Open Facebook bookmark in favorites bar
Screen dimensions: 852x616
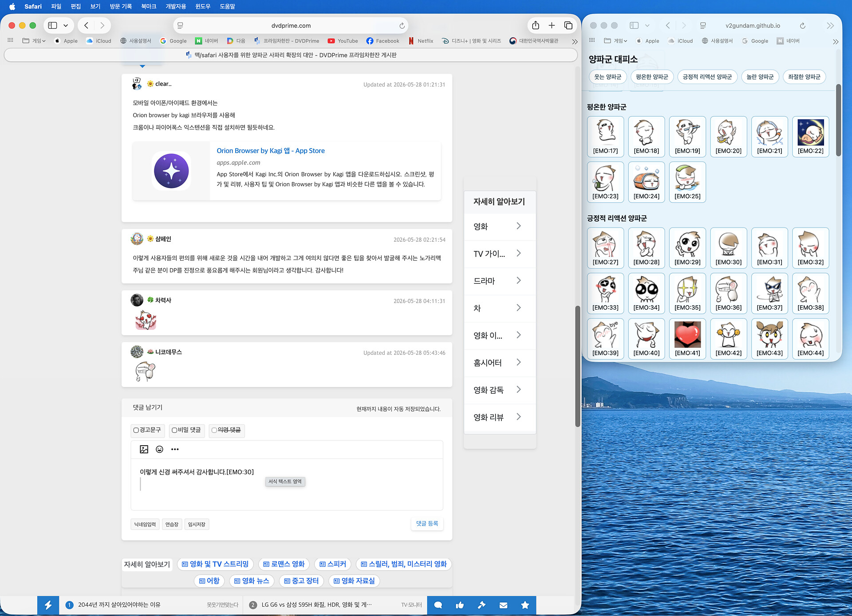coord(383,41)
